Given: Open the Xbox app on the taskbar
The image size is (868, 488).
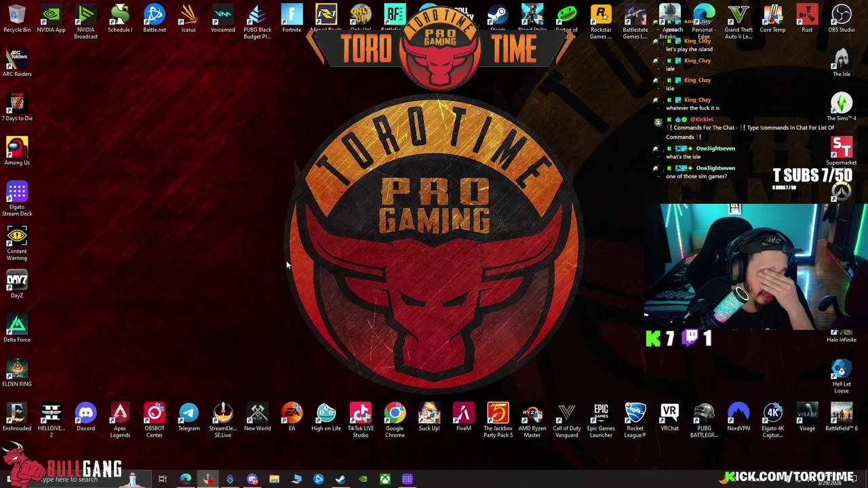Looking at the screenshot, I should point(384,479).
